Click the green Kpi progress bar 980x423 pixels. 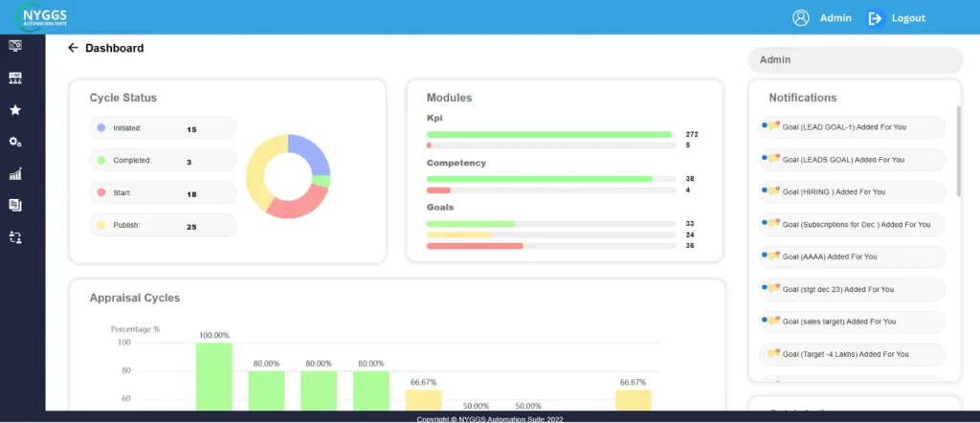[548, 134]
